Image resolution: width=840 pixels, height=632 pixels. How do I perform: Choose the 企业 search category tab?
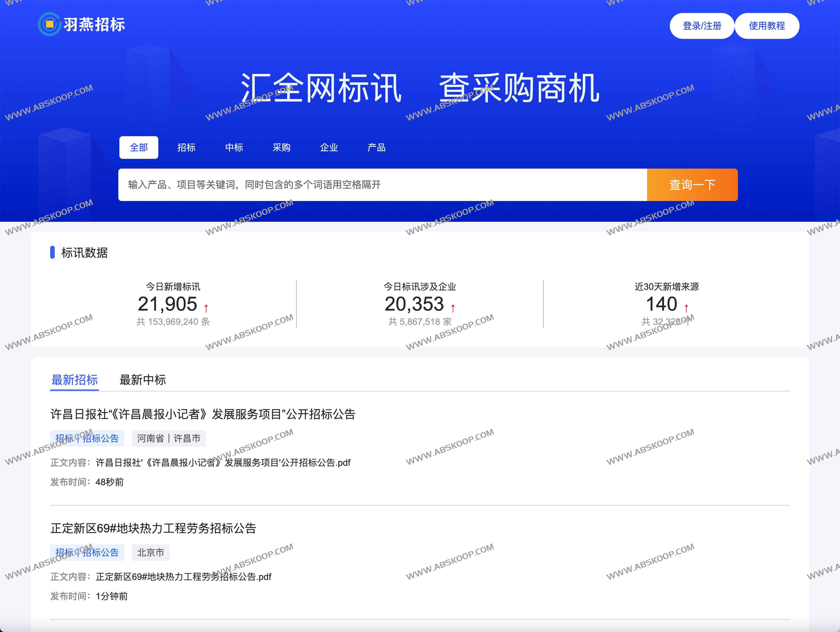tap(329, 147)
